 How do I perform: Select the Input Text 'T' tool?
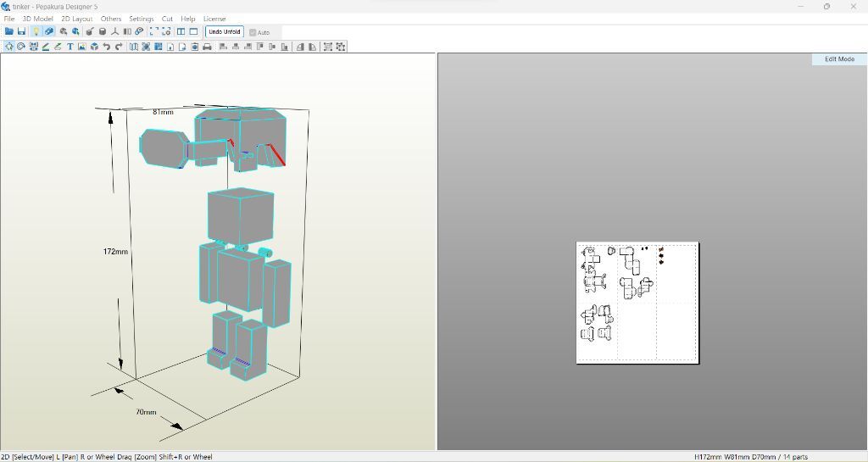click(x=70, y=47)
